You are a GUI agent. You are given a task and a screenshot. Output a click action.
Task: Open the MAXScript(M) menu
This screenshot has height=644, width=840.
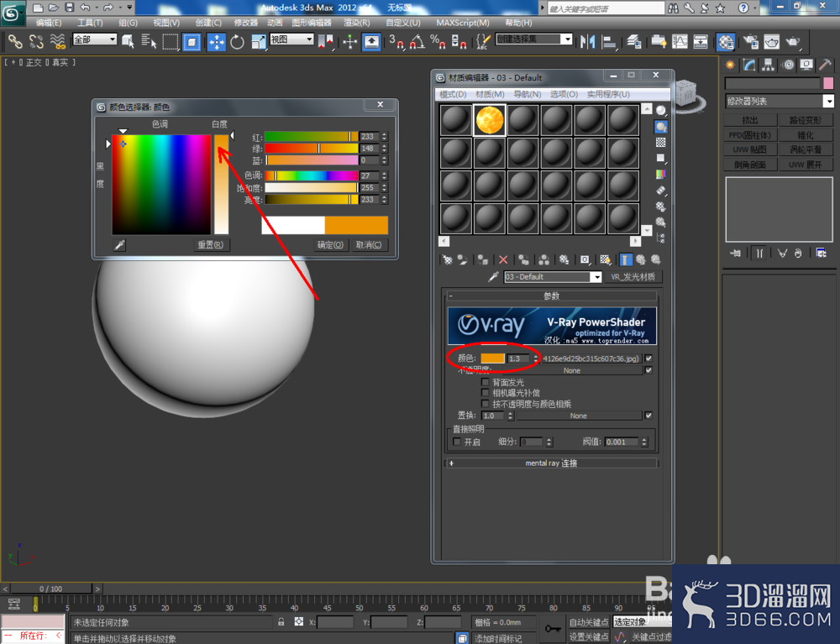pyautogui.click(x=463, y=23)
